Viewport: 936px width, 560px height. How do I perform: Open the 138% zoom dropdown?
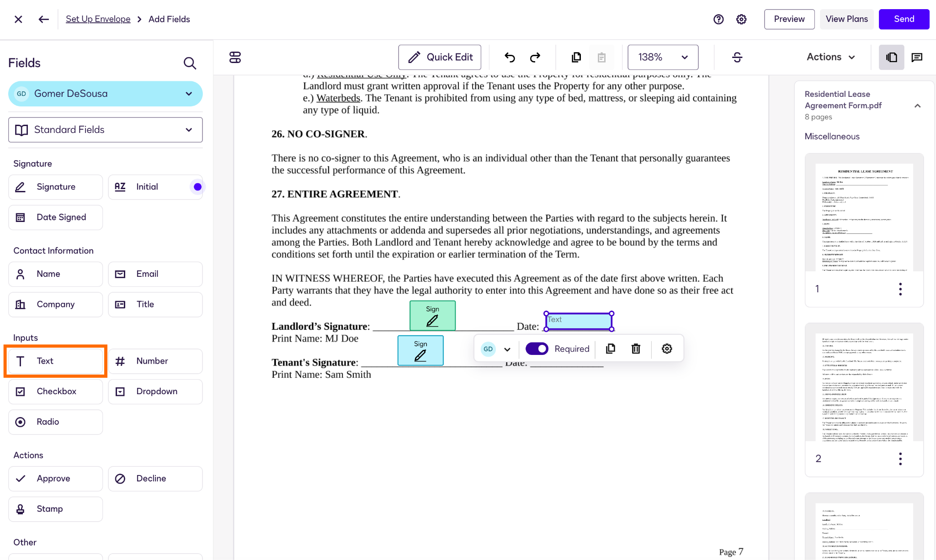coord(663,57)
